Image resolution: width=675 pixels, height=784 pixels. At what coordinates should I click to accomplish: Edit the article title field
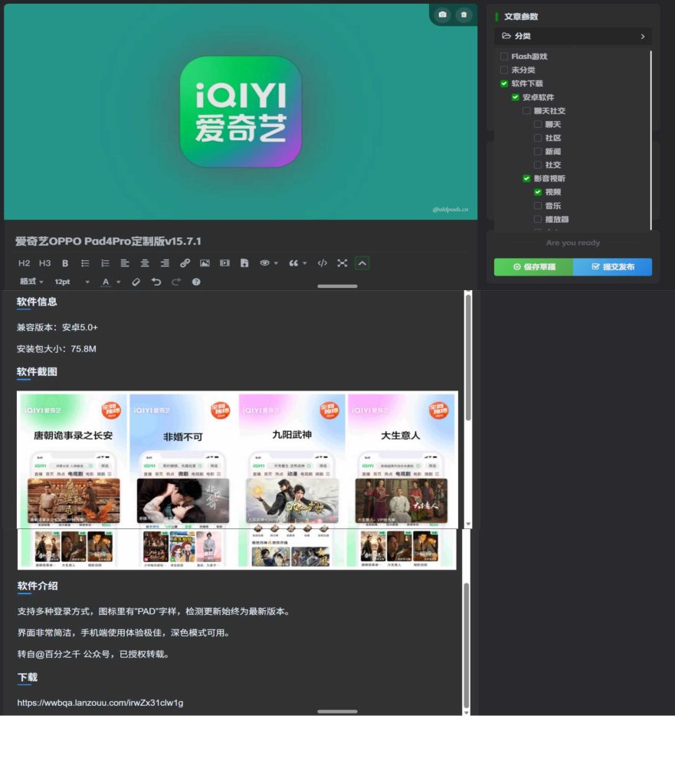(x=240, y=241)
